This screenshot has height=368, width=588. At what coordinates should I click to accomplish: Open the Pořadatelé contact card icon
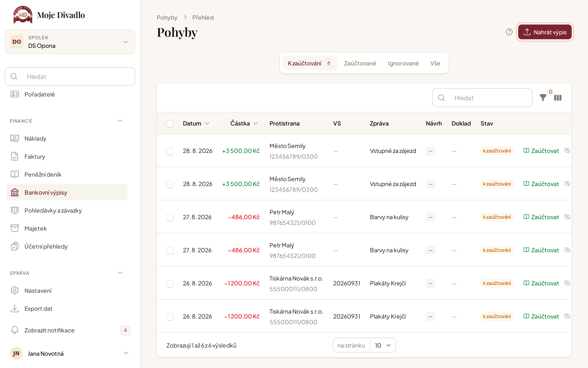(14, 94)
